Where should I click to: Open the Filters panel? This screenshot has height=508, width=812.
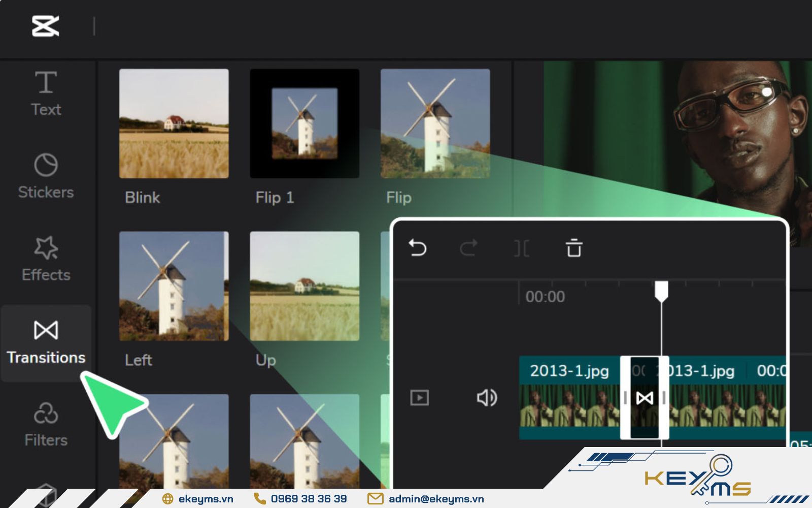pos(46,424)
